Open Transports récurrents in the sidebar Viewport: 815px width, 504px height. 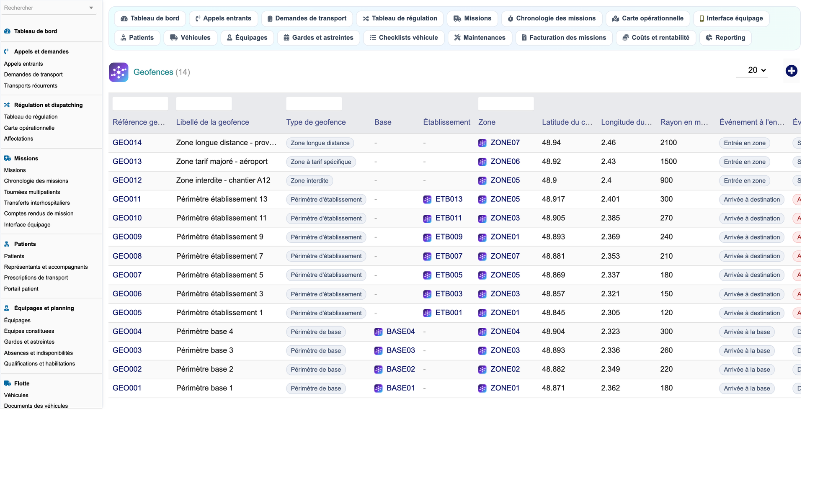pyautogui.click(x=31, y=86)
